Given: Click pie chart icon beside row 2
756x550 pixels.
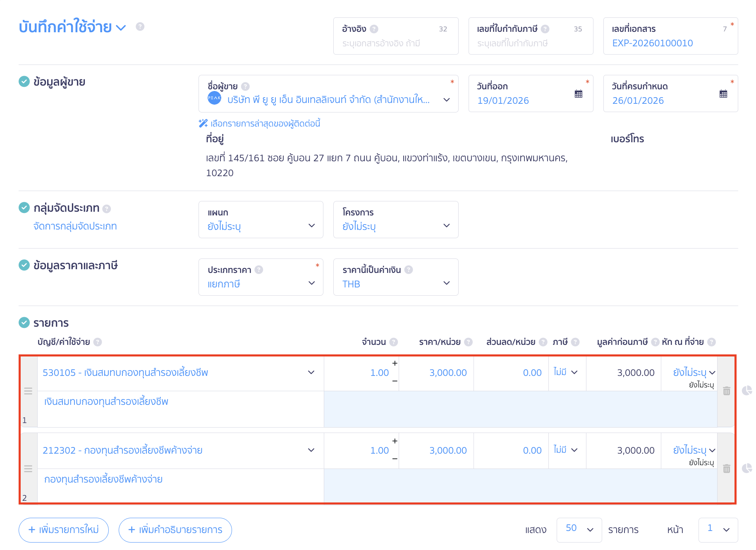Looking at the screenshot, I should [746, 468].
